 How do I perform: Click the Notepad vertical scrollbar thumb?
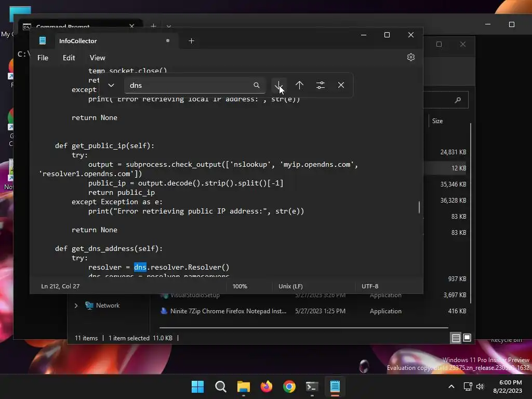coord(419,207)
